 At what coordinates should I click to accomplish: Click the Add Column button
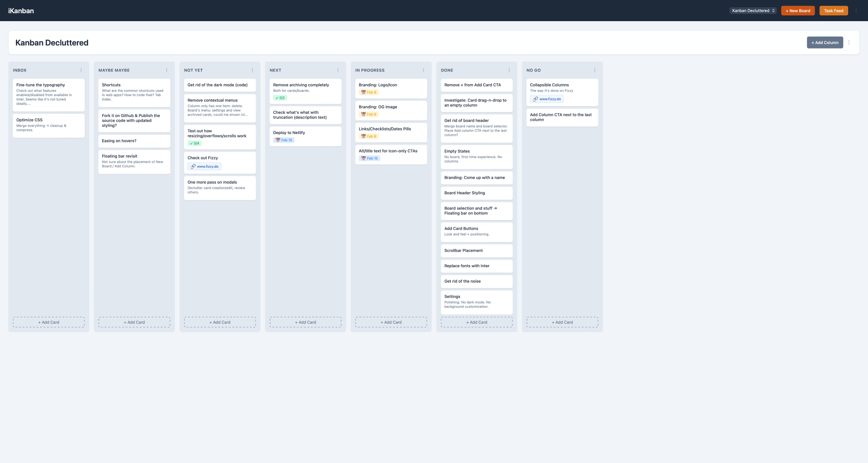(824, 43)
